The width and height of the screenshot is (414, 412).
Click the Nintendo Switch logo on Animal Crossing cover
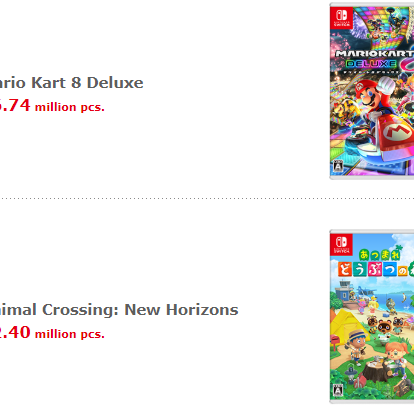pyautogui.click(x=341, y=244)
